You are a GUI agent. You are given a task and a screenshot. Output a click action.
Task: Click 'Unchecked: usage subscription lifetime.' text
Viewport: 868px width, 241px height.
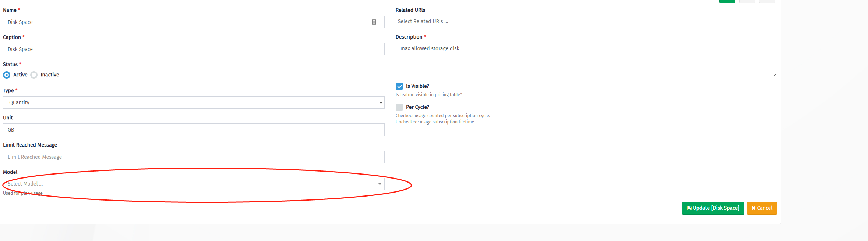tap(435, 122)
